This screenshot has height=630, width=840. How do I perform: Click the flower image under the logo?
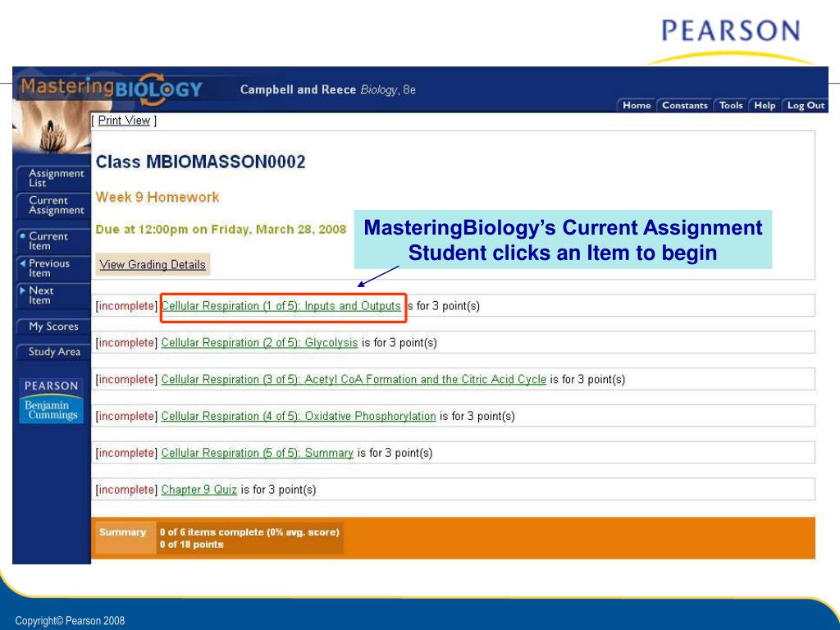[52, 132]
